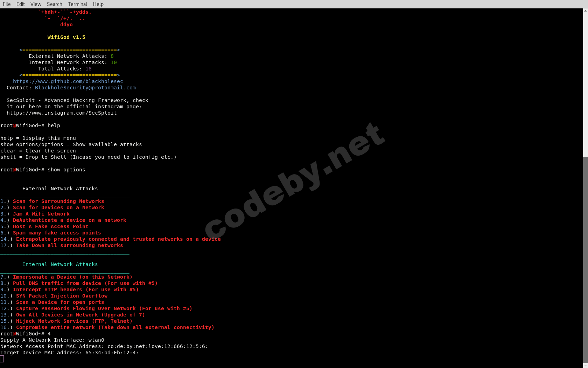Open the Terminal menu
The height and width of the screenshot is (368, 588).
coord(77,4)
